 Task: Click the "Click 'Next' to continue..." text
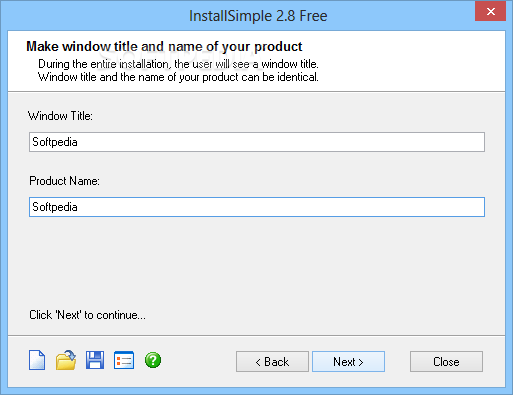tap(87, 315)
